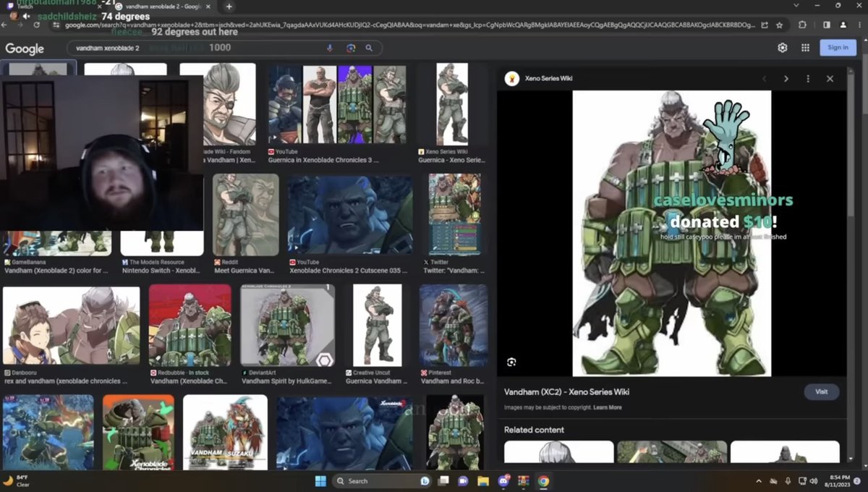Open the large Vandham preview image

(x=672, y=233)
